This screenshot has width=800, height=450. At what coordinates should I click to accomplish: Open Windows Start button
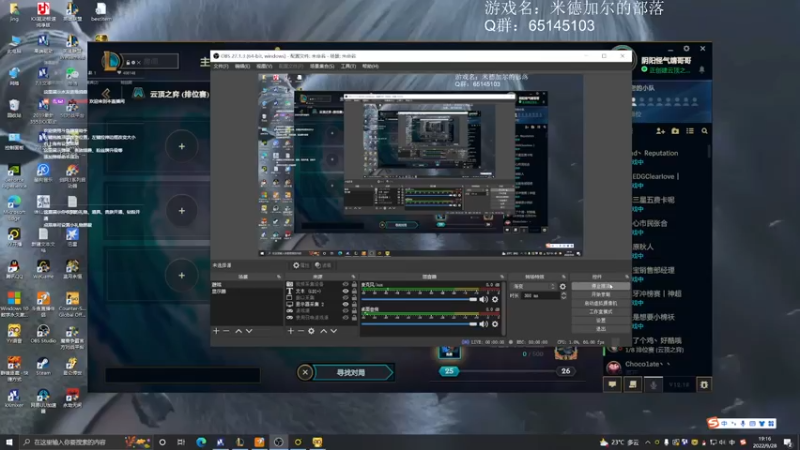(9, 442)
